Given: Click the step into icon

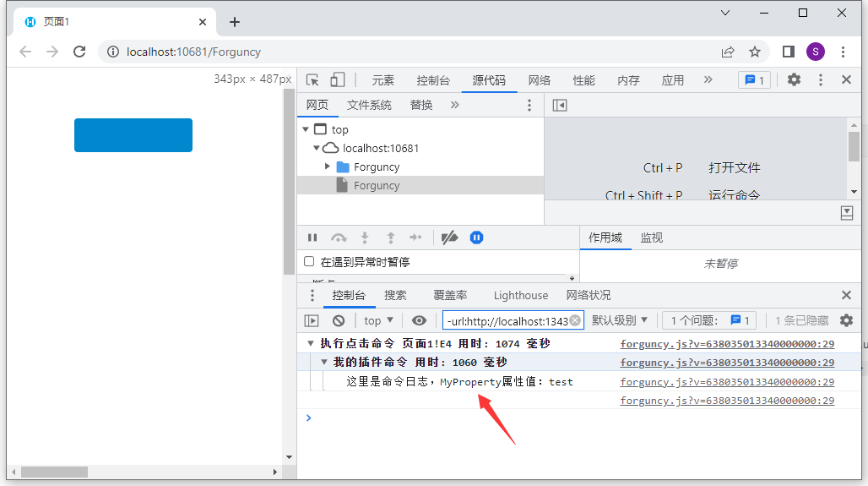Looking at the screenshot, I should pyautogui.click(x=364, y=238).
